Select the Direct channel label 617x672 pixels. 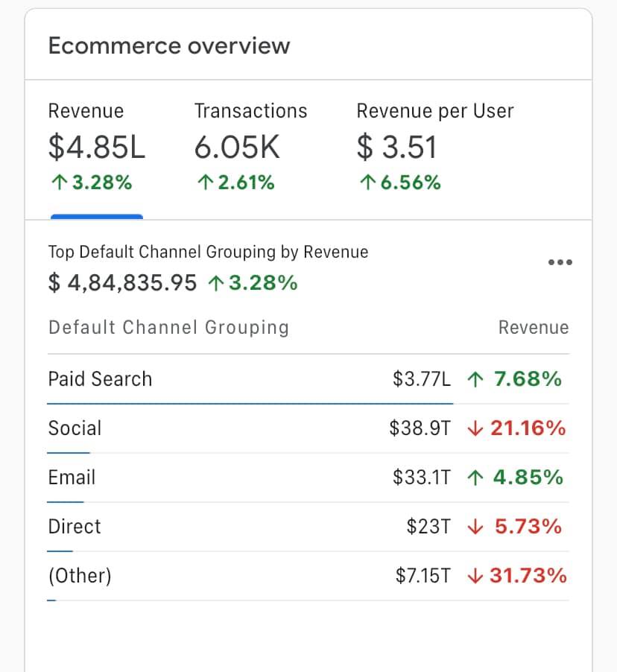[x=75, y=527]
